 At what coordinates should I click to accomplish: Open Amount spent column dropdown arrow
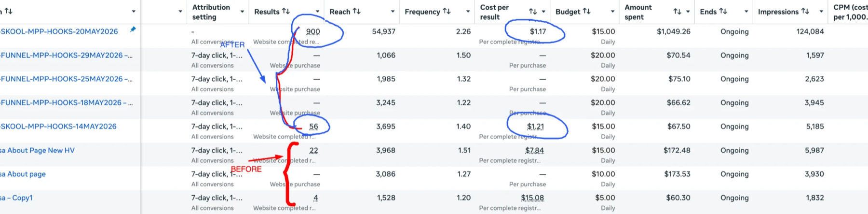tap(688, 12)
